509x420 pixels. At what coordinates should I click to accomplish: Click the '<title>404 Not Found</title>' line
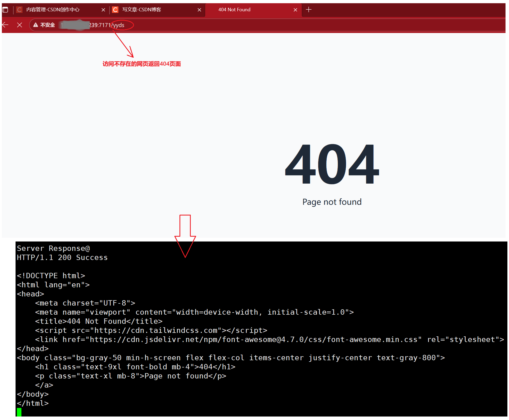pos(99,321)
